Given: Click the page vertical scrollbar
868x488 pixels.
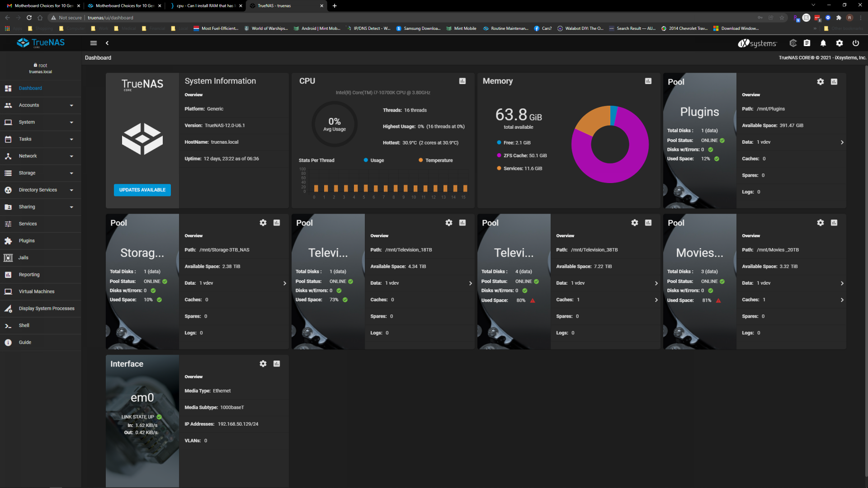Looking at the screenshot, I should coord(866,271).
